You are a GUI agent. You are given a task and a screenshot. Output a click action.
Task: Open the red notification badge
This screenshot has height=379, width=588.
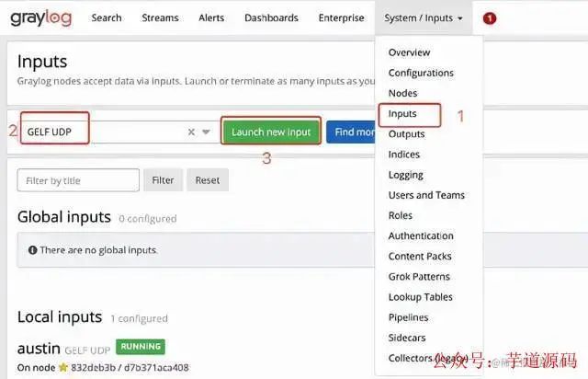[490, 18]
